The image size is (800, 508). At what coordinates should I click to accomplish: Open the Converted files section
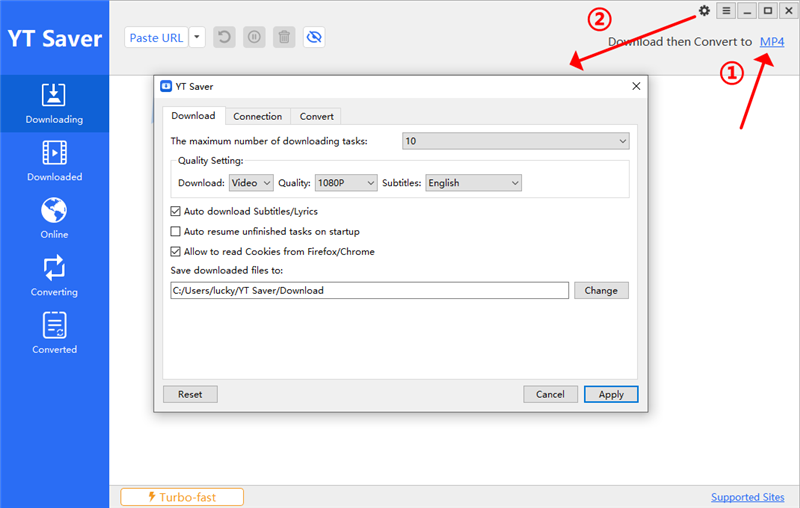54,334
